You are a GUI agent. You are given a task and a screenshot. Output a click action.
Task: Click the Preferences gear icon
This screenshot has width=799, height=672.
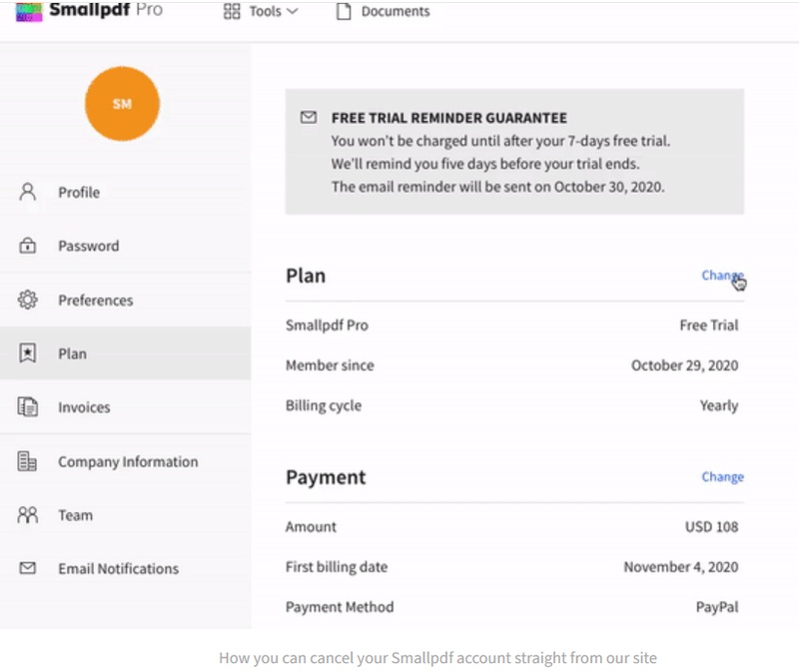tap(28, 300)
